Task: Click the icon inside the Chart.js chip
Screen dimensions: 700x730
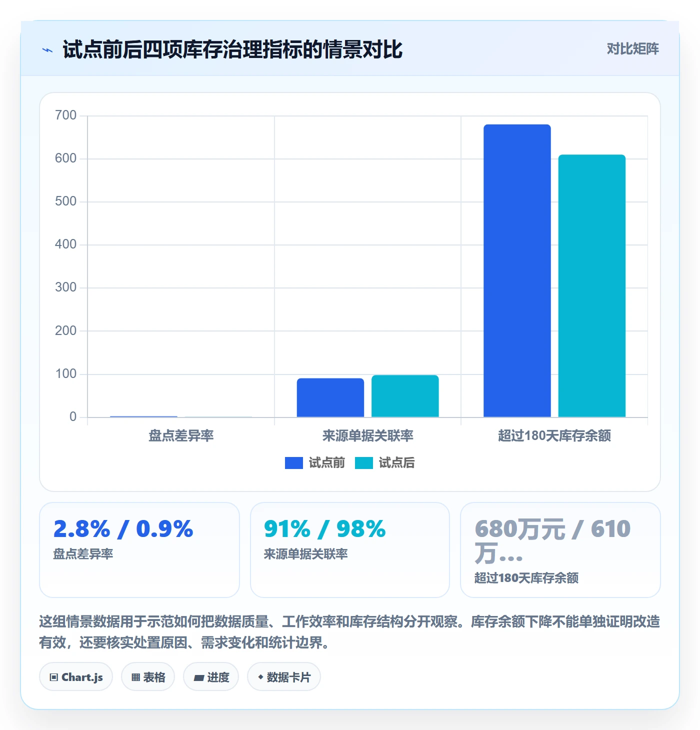Action: (x=54, y=677)
